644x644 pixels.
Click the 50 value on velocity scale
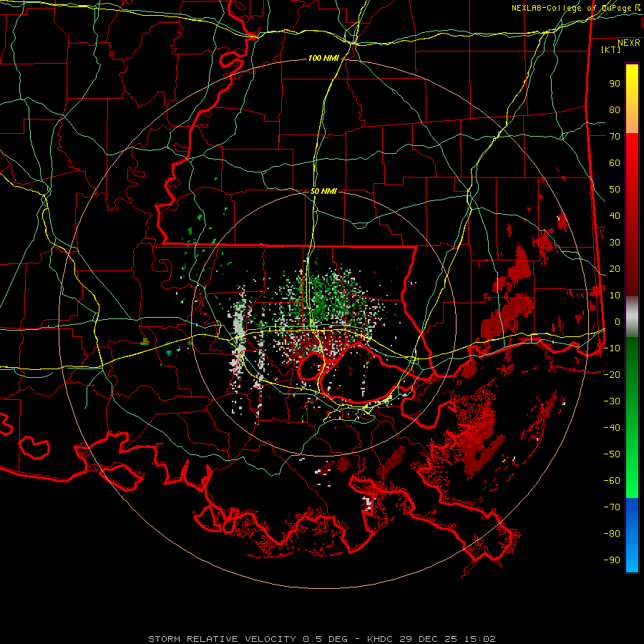click(615, 190)
